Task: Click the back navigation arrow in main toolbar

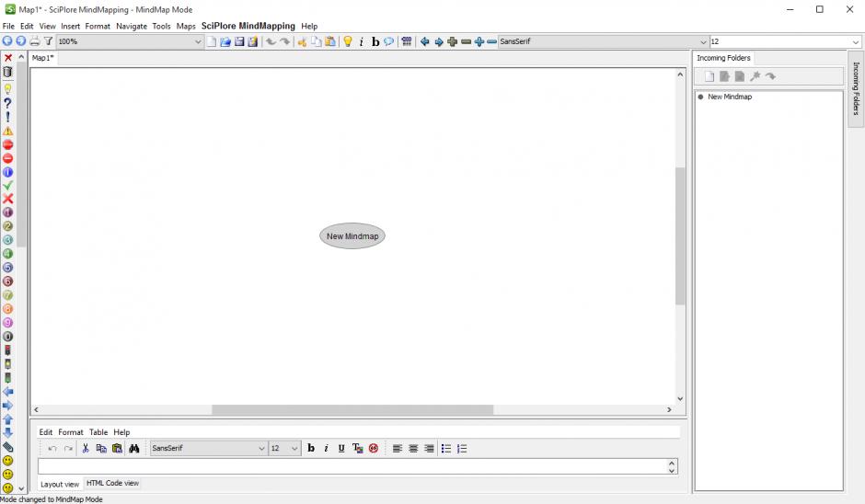Action: 7,40
